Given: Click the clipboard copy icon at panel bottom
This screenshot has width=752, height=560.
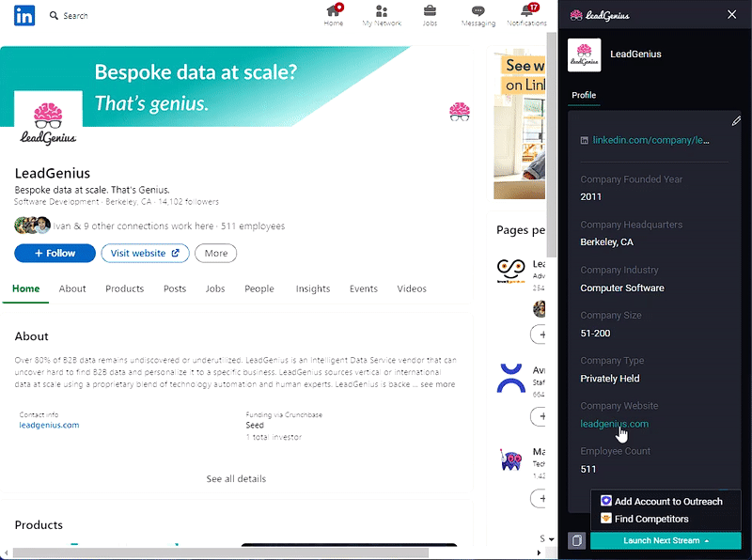Looking at the screenshot, I should [577, 540].
